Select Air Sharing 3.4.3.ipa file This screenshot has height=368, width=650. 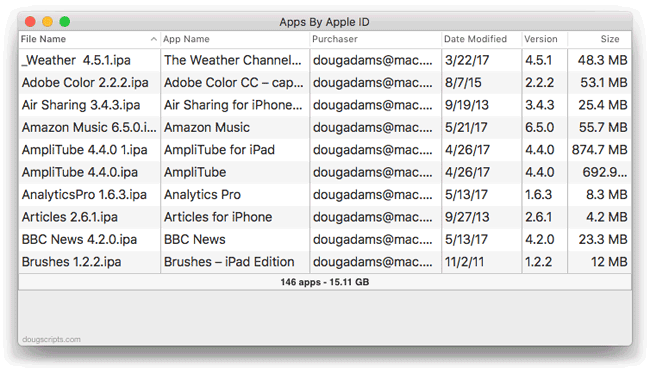click(81, 105)
